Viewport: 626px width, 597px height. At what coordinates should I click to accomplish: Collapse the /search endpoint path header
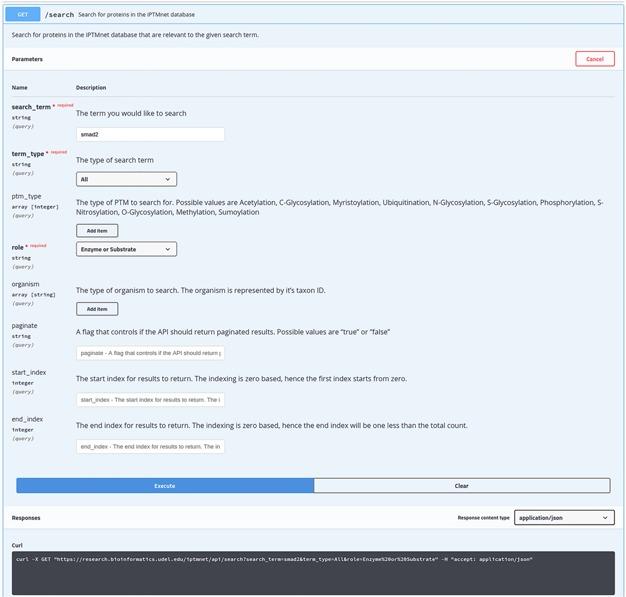pos(60,15)
